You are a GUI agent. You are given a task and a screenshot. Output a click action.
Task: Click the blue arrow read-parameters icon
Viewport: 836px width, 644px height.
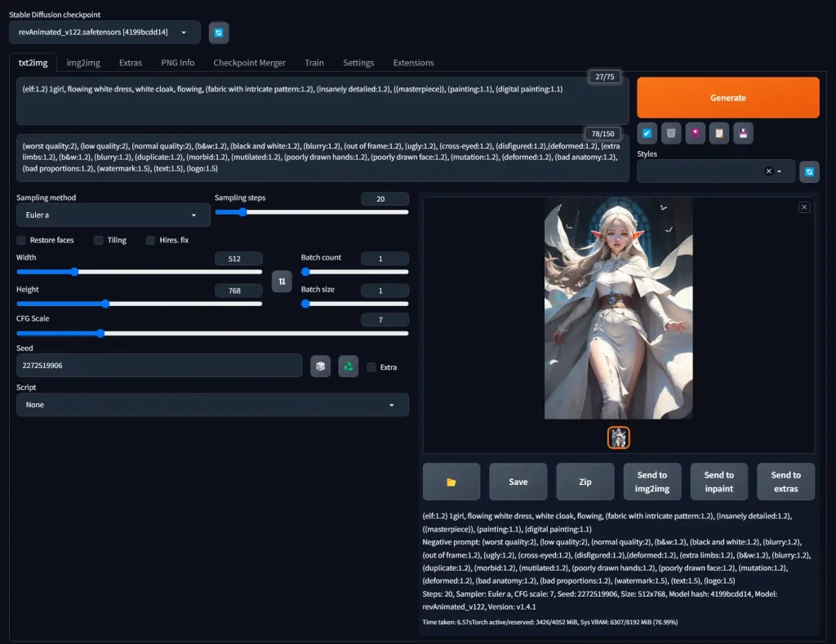pos(647,133)
